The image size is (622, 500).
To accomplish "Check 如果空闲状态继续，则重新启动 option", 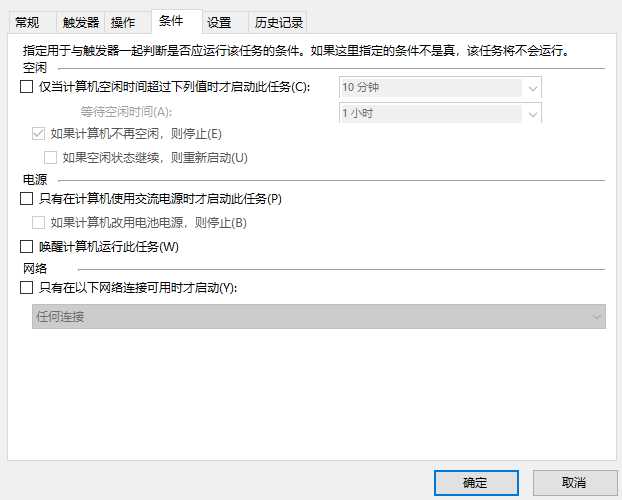I will click(50, 158).
